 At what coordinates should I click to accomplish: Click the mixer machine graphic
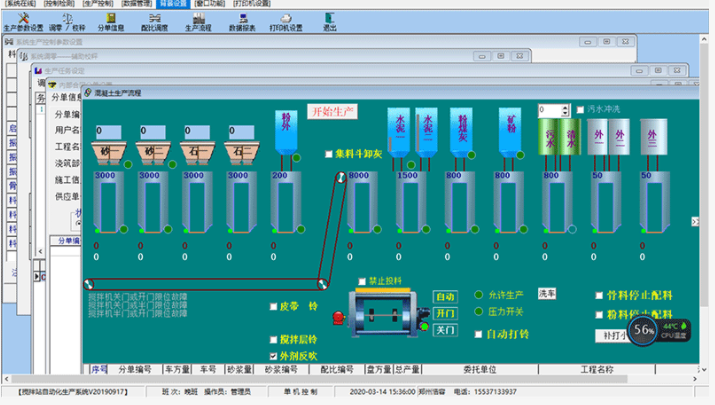click(383, 313)
